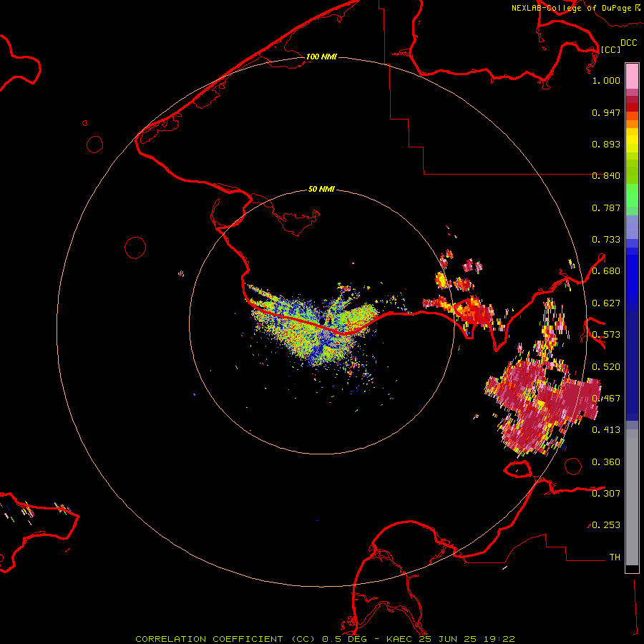
Task: Click the DCC label above the color bar
Action: (629, 43)
